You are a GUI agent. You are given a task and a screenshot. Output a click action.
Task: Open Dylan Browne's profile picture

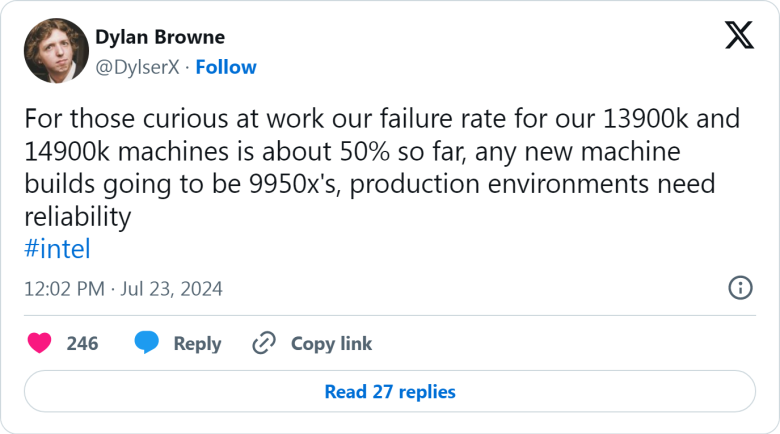pyautogui.click(x=56, y=51)
